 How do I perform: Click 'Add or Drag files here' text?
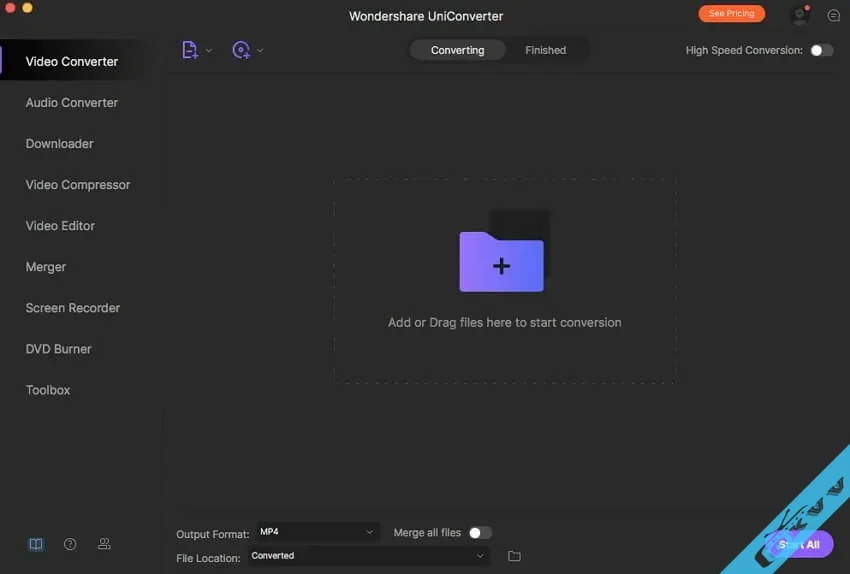pyautogui.click(x=504, y=323)
